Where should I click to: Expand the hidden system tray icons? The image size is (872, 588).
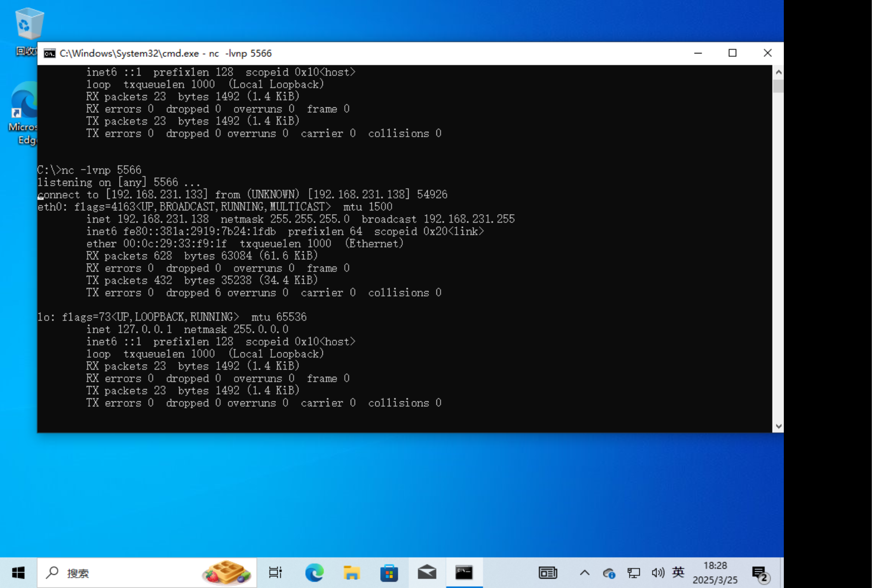(x=584, y=572)
